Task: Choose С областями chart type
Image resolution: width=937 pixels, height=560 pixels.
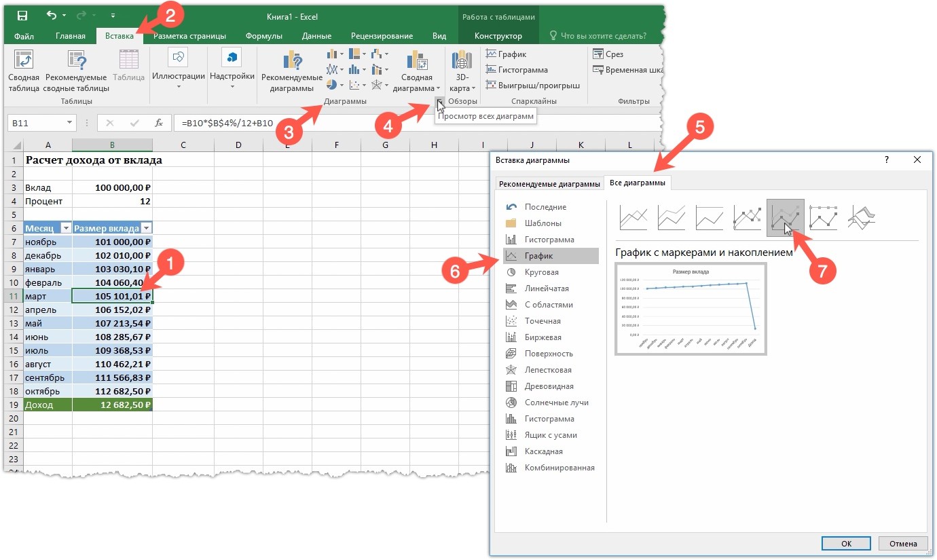Action: point(551,305)
